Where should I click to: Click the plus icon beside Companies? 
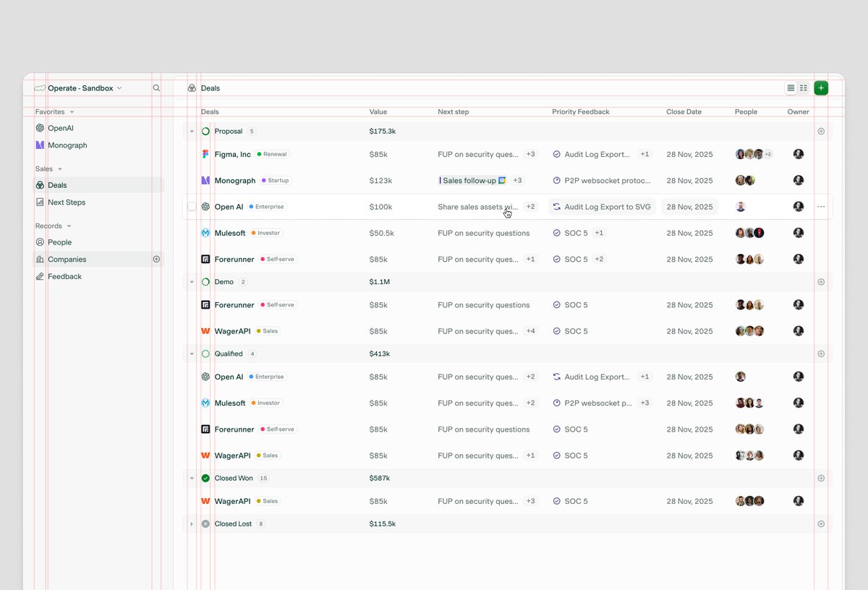pos(156,259)
